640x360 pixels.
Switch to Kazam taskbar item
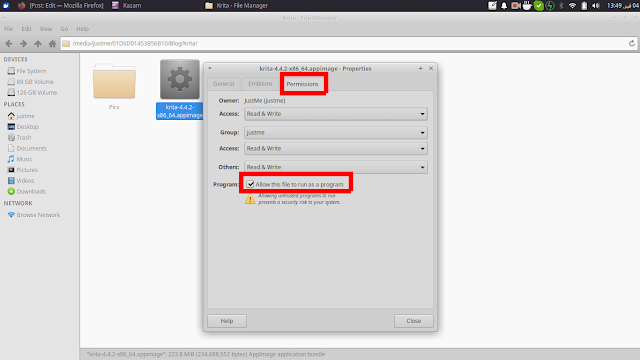coord(127,5)
